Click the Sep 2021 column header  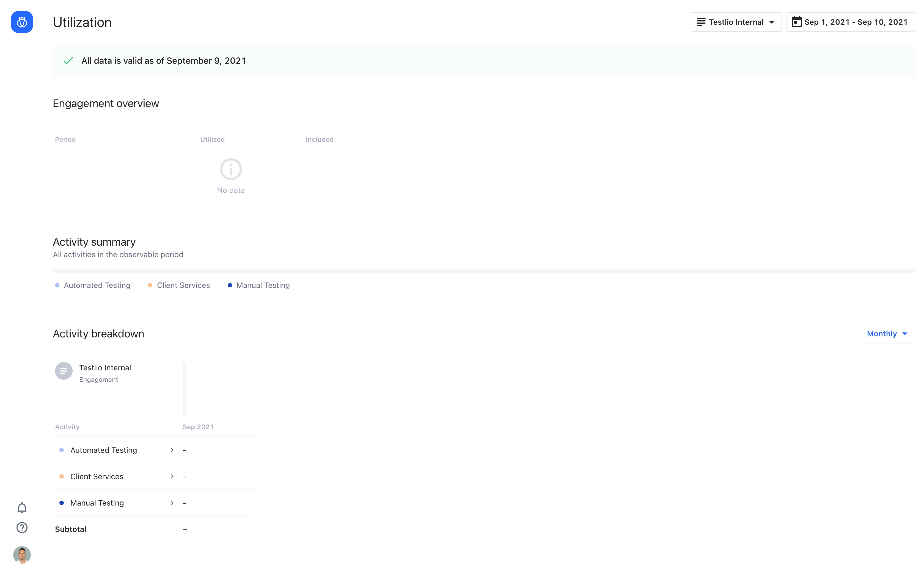(x=198, y=427)
